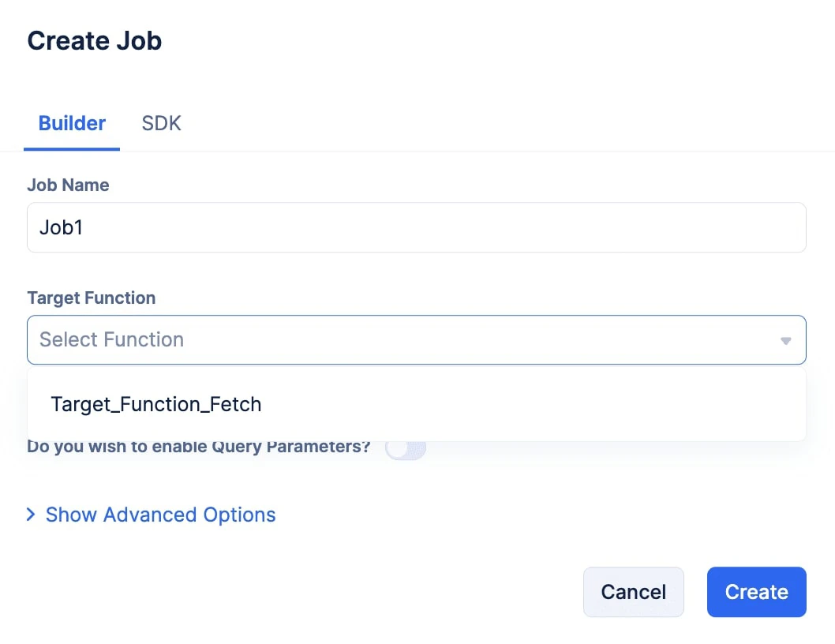This screenshot has width=835, height=644.
Task: Click the enable Query Parameters question text
Action: point(199,447)
